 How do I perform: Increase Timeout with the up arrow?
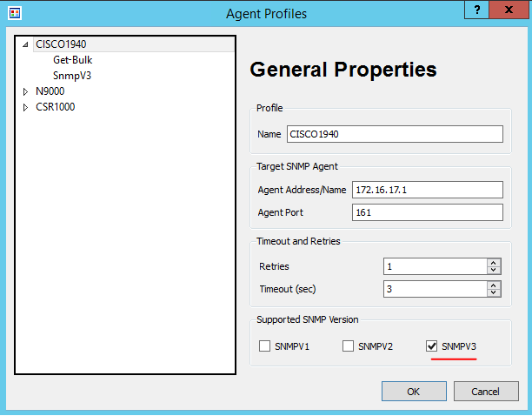click(494, 285)
